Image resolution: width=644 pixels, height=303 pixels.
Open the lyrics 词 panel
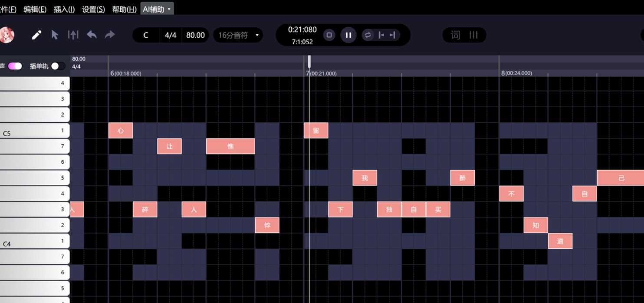455,35
